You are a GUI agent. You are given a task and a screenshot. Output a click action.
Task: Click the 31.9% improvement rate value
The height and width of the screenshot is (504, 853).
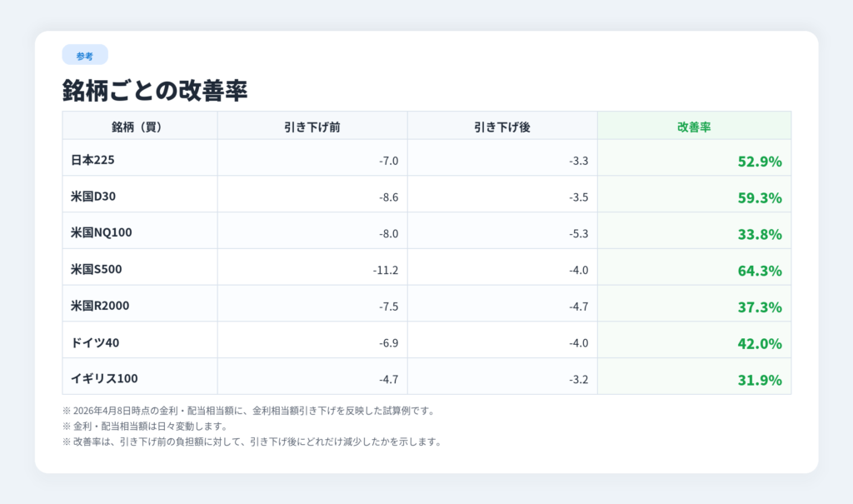759,380
